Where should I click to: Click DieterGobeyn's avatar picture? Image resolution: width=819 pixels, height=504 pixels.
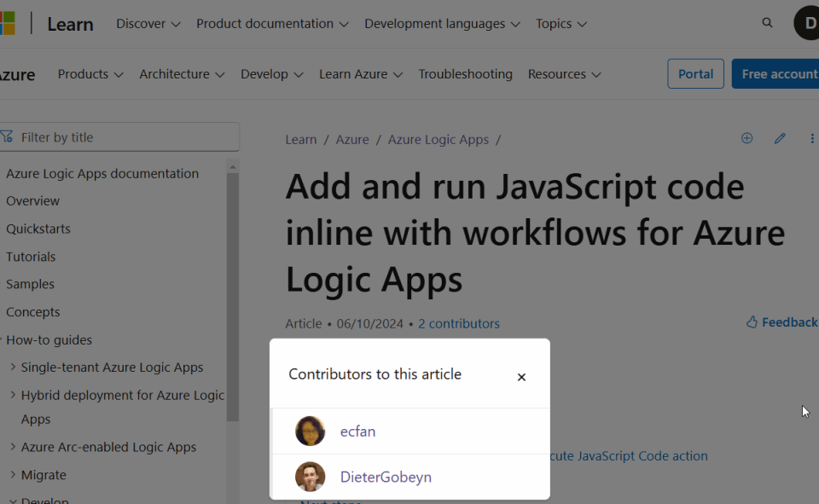310,477
